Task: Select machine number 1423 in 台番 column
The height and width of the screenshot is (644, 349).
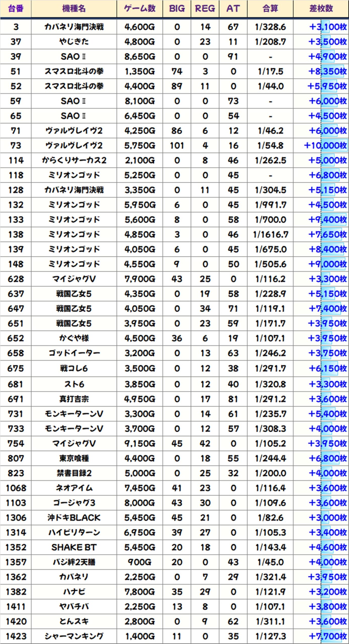Action: pyautogui.click(x=16, y=637)
